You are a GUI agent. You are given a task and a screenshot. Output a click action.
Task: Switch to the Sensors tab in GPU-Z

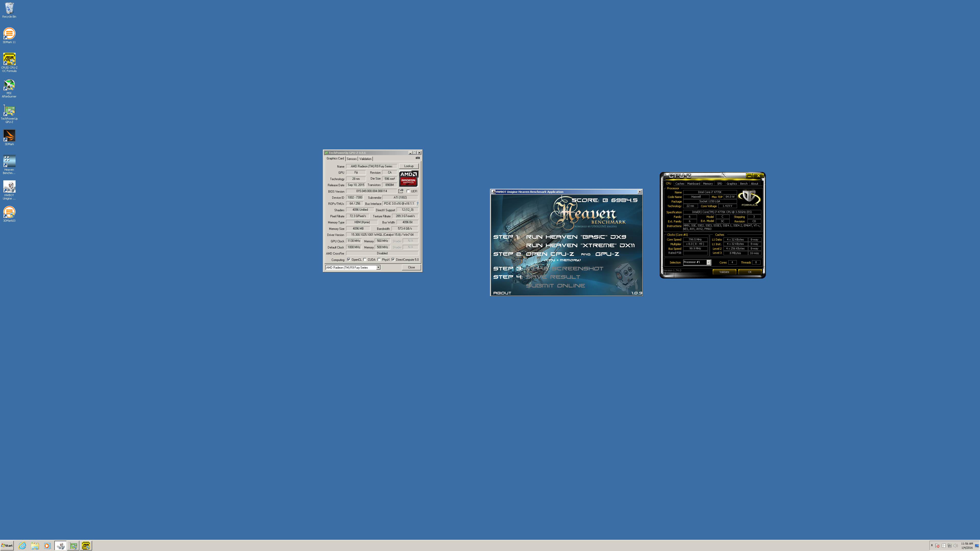pos(351,159)
